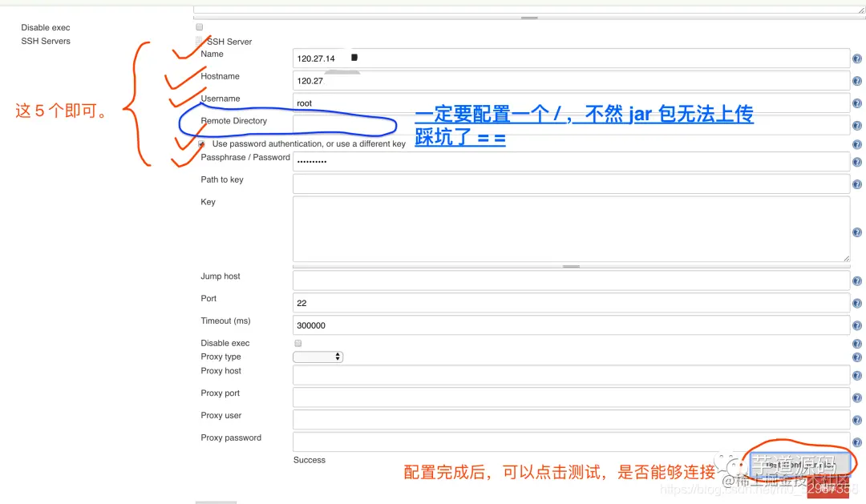
Task: Click the Name input field
Action: pyautogui.click(x=571, y=58)
